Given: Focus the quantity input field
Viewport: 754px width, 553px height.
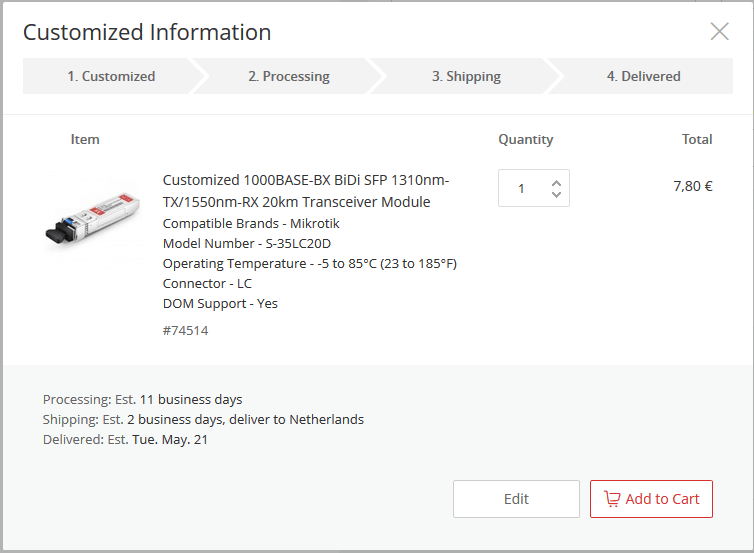Looking at the screenshot, I should tap(521, 188).
